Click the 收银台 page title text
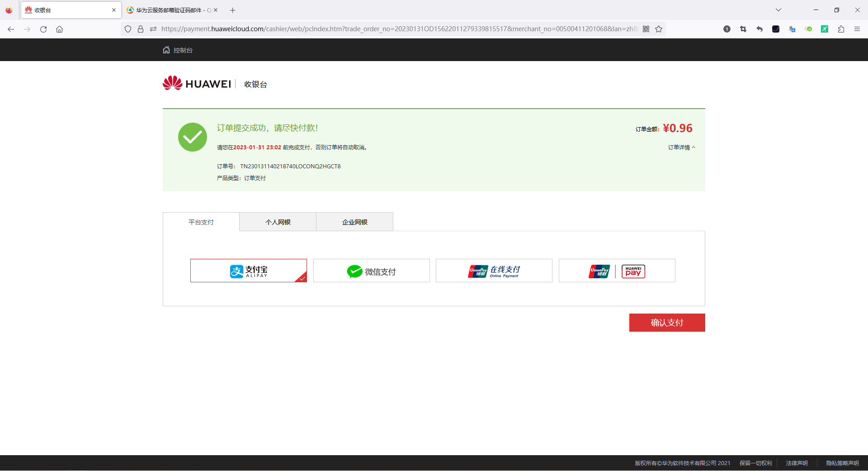The height and width of the screenshot is (471, 868). (x=256, y=85)
